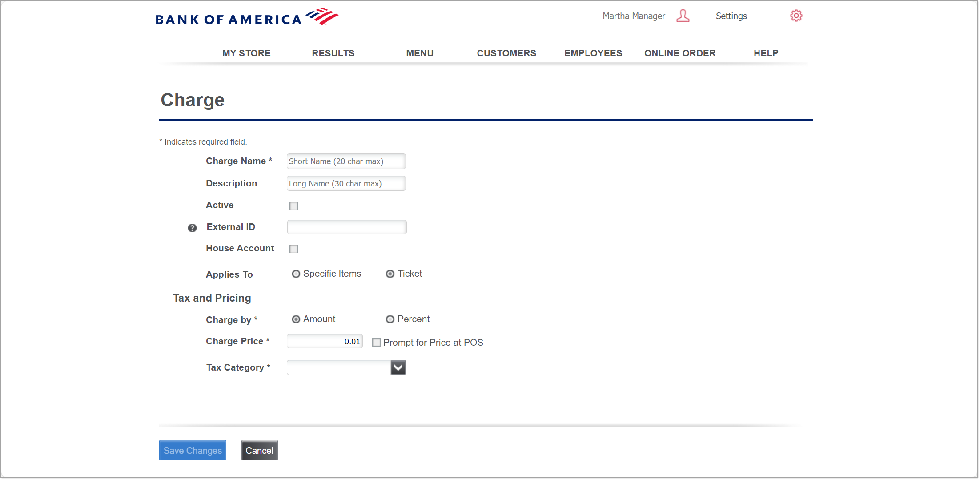Click the Martha Manager user name
This screenshot has height=480, width=980.
pyautogui.click(x=634, y=16)
